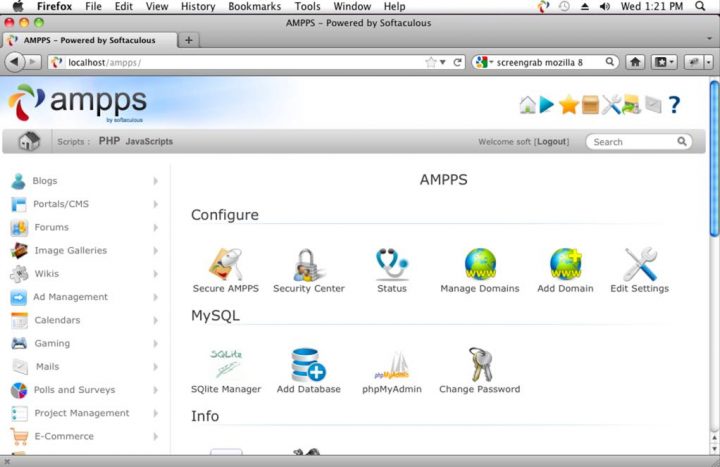Click the Logout link

click(557, 142)
